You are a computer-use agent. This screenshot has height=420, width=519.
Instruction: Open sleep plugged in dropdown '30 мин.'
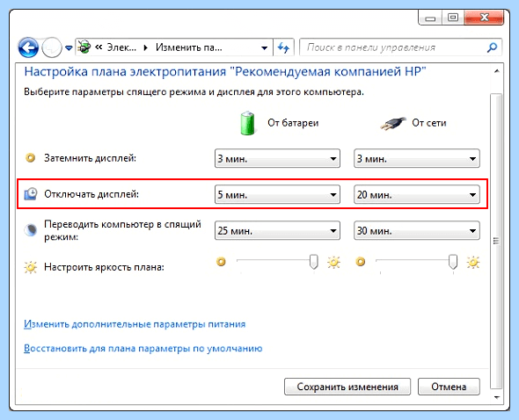coord(417,230)
